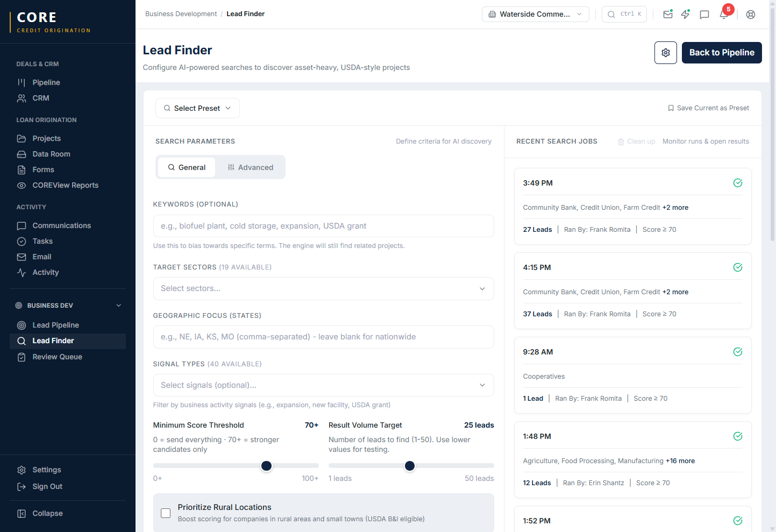Enable Prioritize Rural Locations
The width and height of the screenshot is (776, 532).
[166, 513]
